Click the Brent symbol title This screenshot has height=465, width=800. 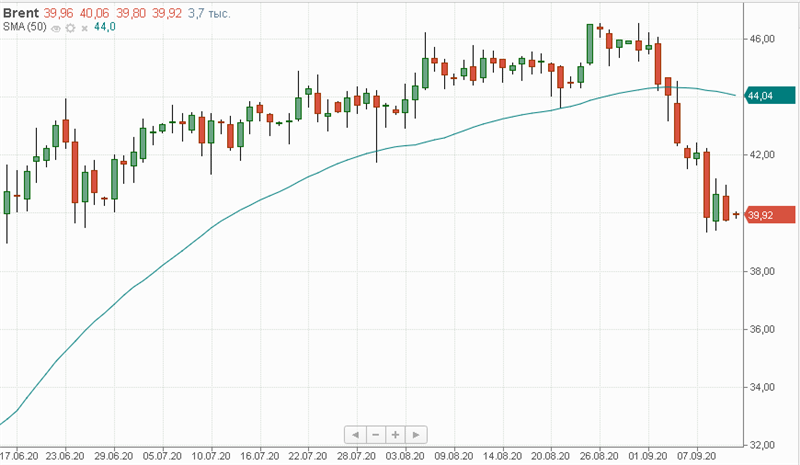21,13
